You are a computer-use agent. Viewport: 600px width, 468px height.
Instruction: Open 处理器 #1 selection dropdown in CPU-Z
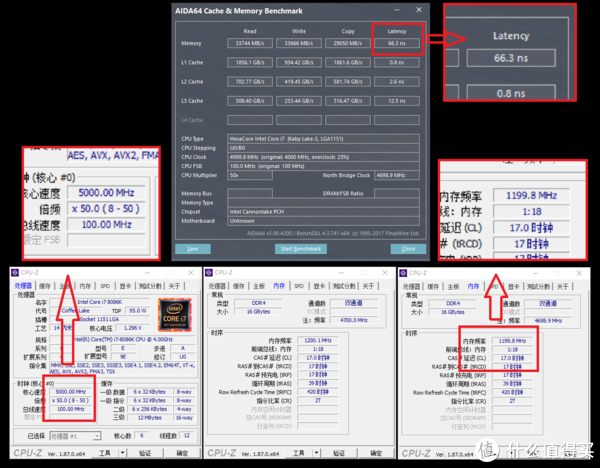click(75, 436)
